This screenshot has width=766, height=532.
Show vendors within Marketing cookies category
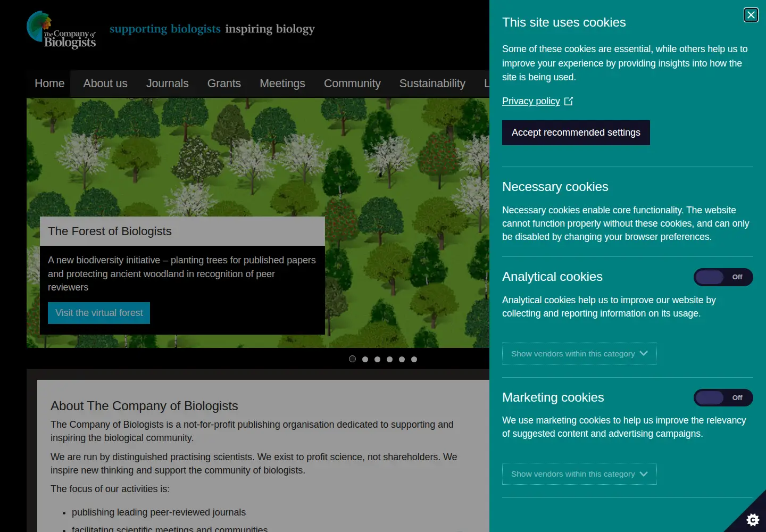tap(579, 474)
